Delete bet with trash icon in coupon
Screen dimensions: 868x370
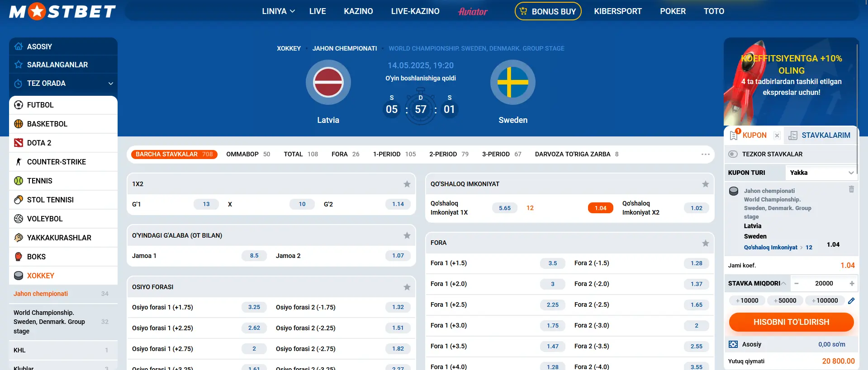851,189
